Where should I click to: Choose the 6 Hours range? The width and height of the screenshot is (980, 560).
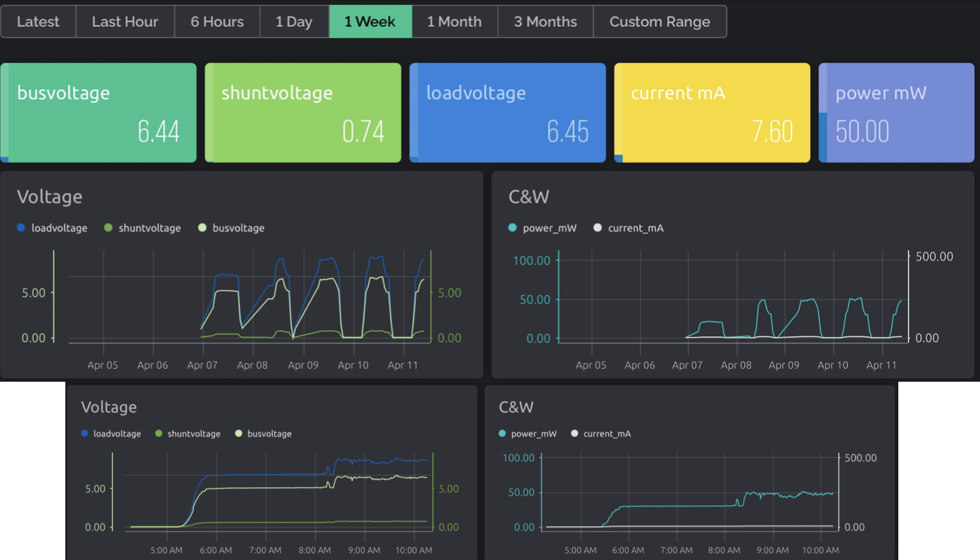(x=217, y=22)
